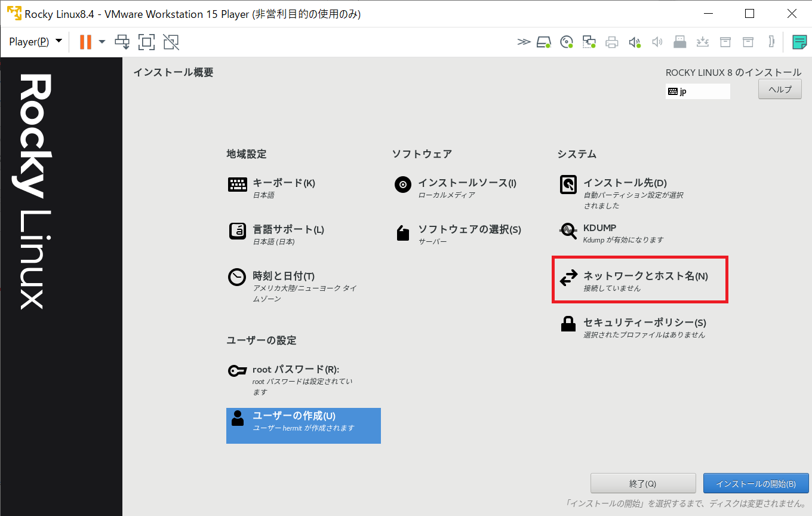Screen dimensions: 812x516
Task: Click '接続していません' status text
Action: [x=612, y=288]
